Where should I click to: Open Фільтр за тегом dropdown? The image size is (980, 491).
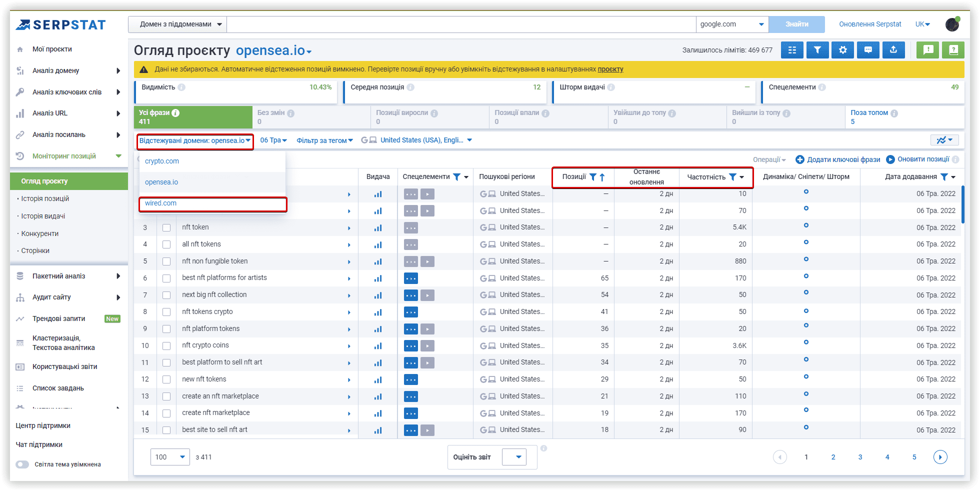324,140
